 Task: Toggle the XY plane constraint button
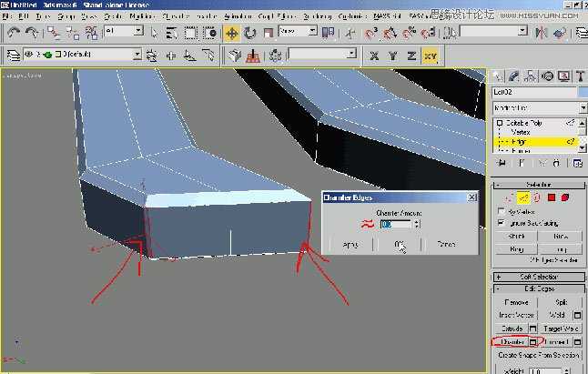(431, 56)
